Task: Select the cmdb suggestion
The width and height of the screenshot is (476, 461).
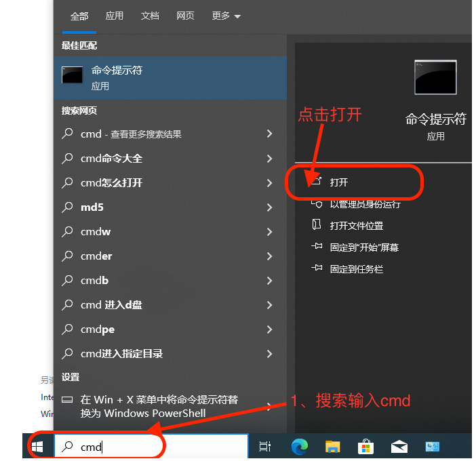Action: pos(170,281)
